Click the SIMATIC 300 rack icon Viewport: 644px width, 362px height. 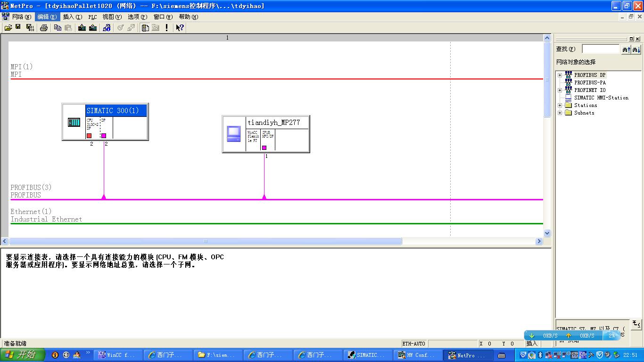tap(74, 123)
